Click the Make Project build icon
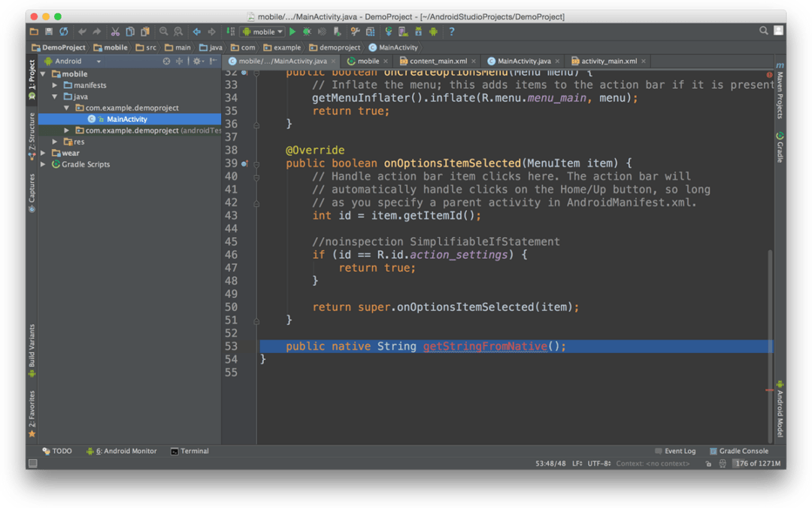This screenshot has width=812, height=508. pos(231,32)
